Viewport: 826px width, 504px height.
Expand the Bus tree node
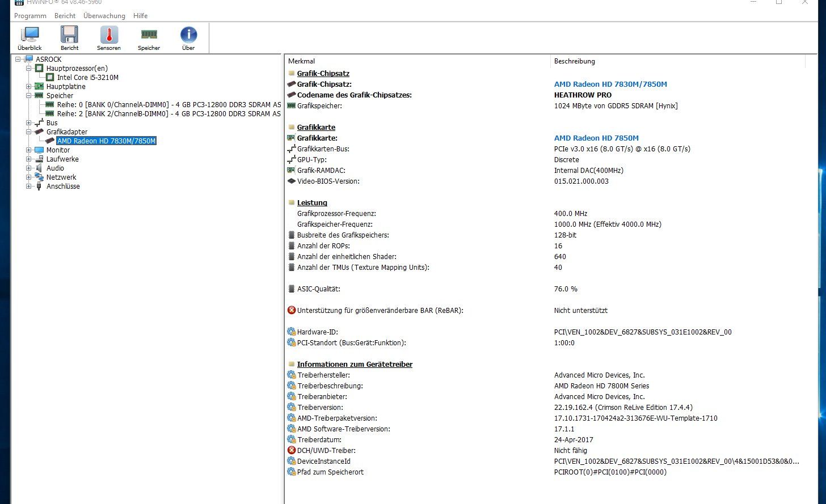coord(29,122)
